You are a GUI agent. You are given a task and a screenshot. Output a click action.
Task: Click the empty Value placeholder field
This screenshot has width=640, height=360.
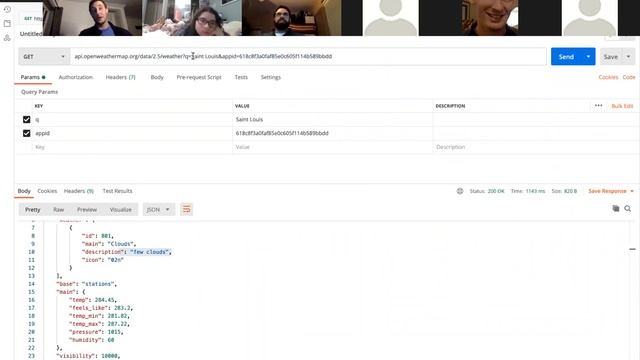[333, 147]
